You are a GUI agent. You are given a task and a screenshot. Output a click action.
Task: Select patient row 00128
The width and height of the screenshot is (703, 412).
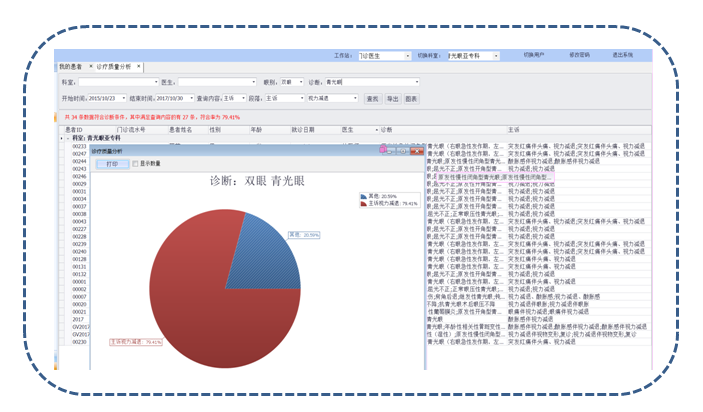pos(79,259)
